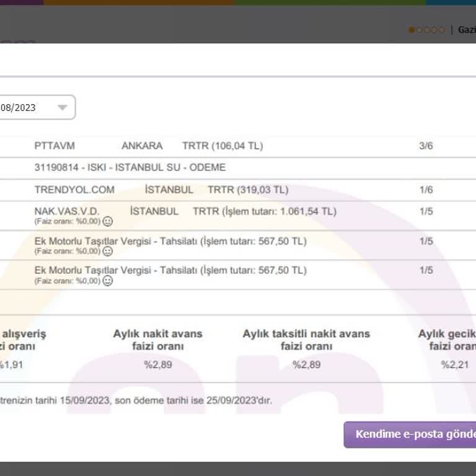Click the 1/6 installment value for TRENDYOL
Screen dimensions: 476x476
pyautogui.click(x=426, y=190)
